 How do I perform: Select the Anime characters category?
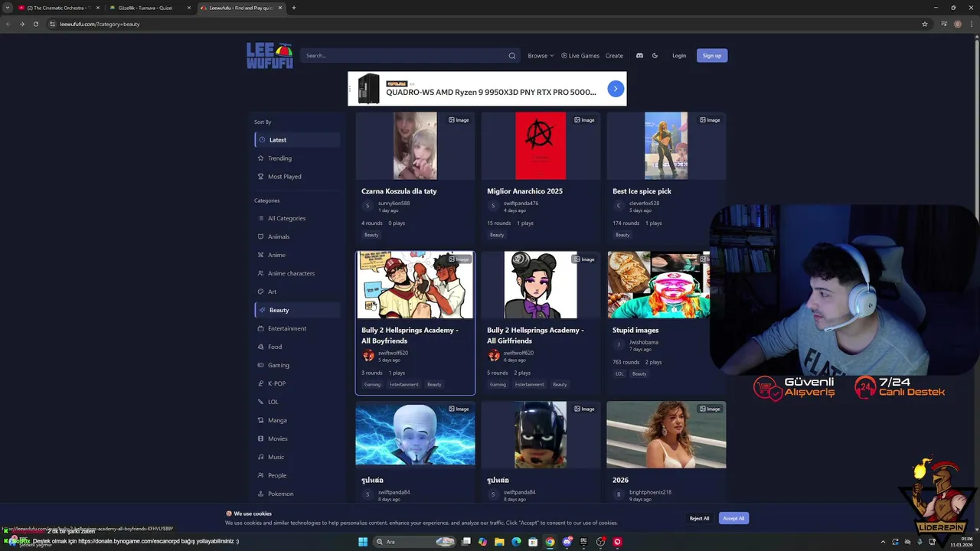coord(298,273)
